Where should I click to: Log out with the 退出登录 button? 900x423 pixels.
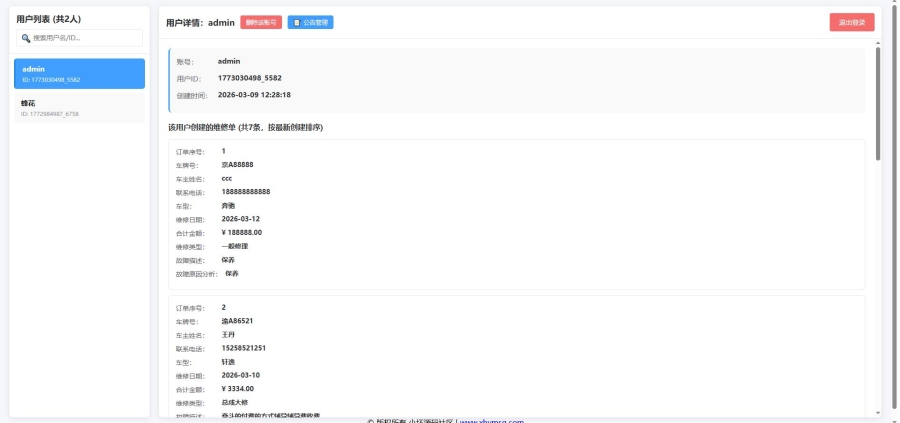coord(851,22)
